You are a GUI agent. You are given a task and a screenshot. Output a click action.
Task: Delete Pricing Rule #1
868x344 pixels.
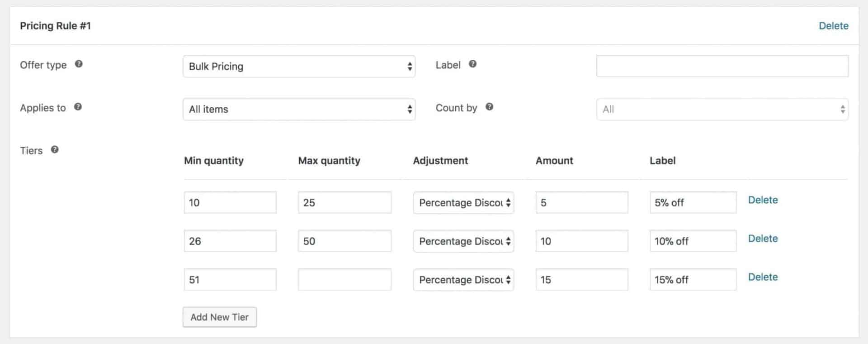click(x=833, y=26)
